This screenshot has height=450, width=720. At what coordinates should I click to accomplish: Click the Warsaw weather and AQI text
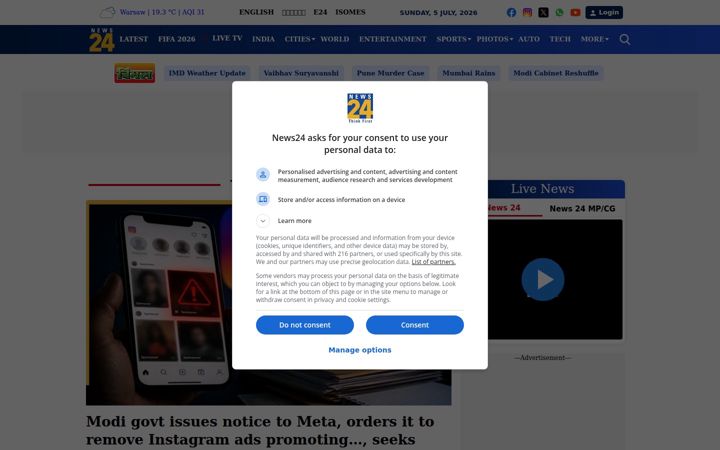click(162, 12)
